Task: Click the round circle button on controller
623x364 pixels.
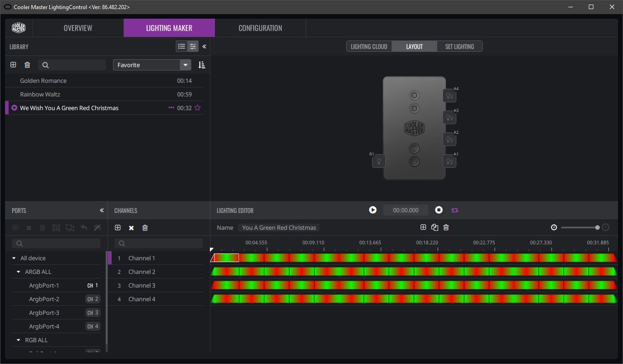Action: (x=414, y=96)
